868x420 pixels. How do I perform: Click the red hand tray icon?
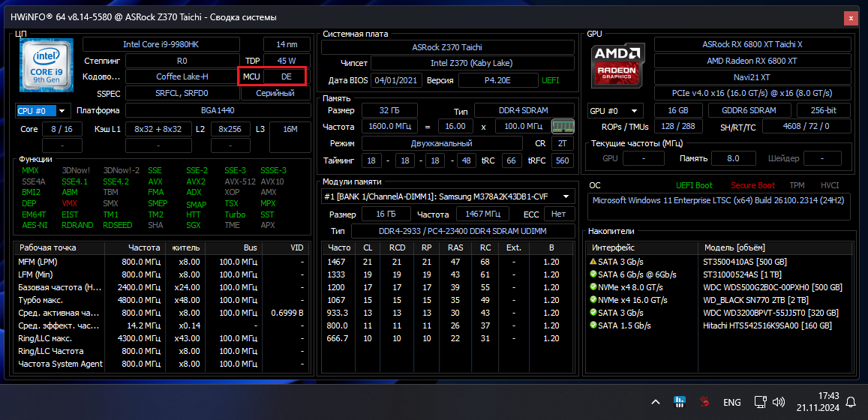[704, 402]
